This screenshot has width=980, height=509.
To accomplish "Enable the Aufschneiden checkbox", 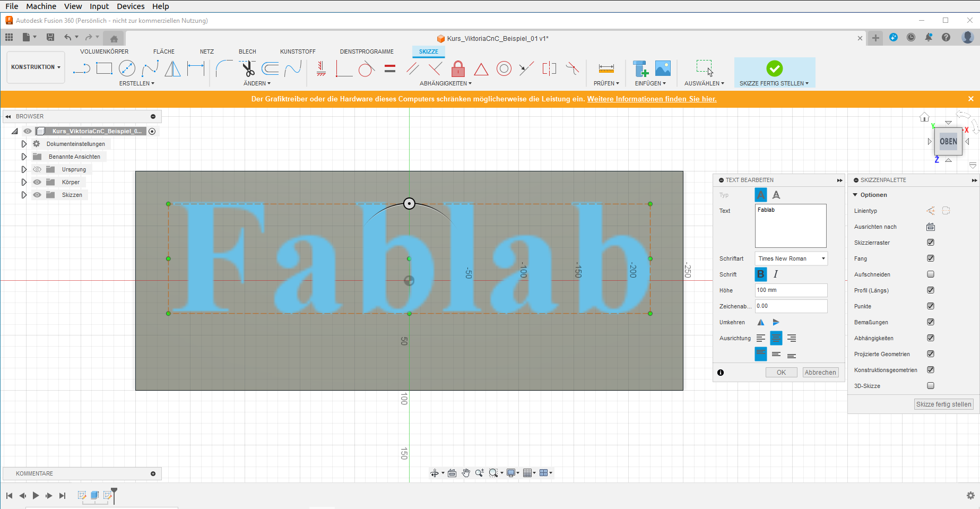I will tap(930, 274).
